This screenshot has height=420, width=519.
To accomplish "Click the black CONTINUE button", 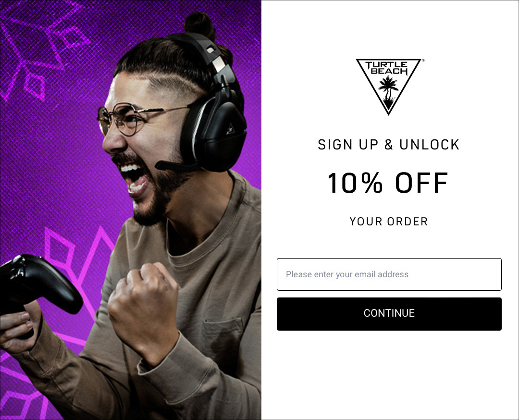I will [x=389, y=314].
